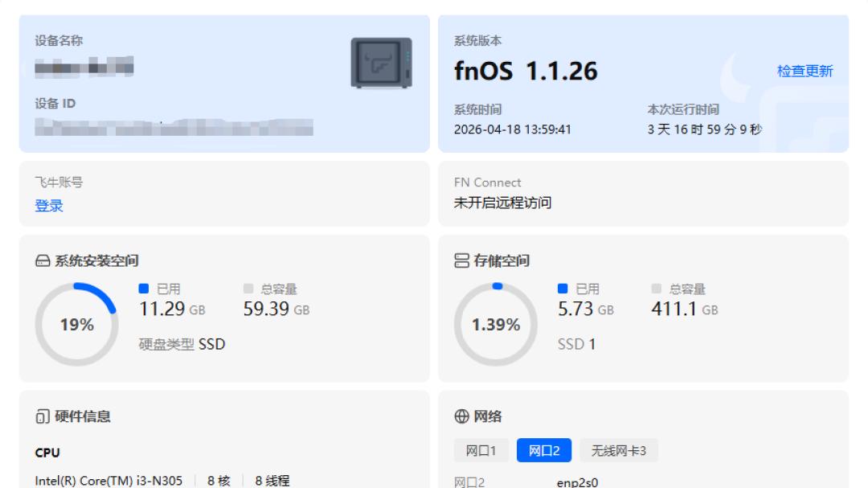868x488 pixels.
Task: Click 检查更新 to check for updates
Action: pyautogui.click(x=805, y=71)
